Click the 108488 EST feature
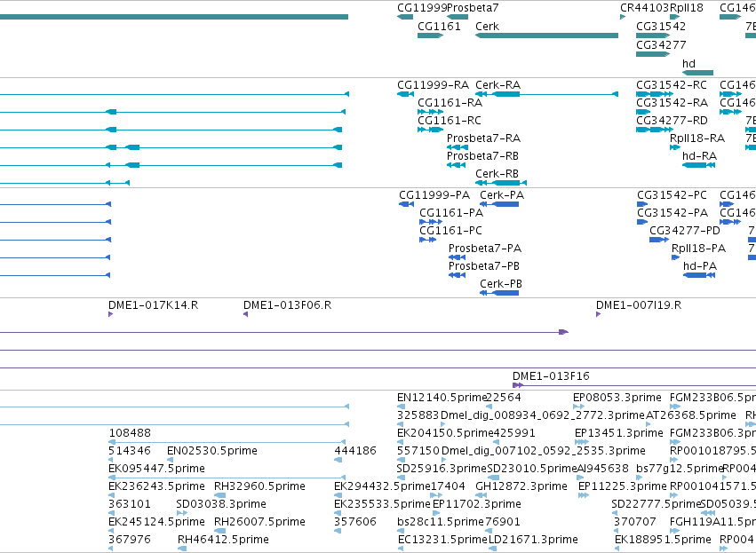756x553 pixels. coord(227,442)
